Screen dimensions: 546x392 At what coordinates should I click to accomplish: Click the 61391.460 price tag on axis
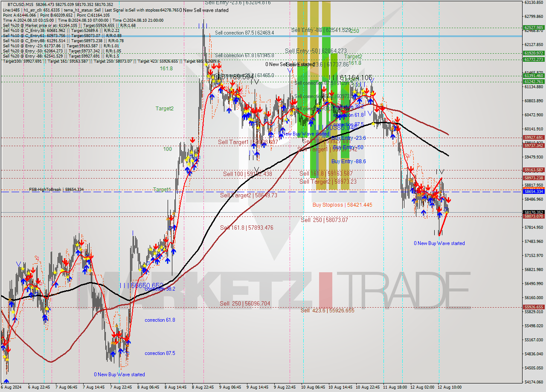[x=534, y=75]
